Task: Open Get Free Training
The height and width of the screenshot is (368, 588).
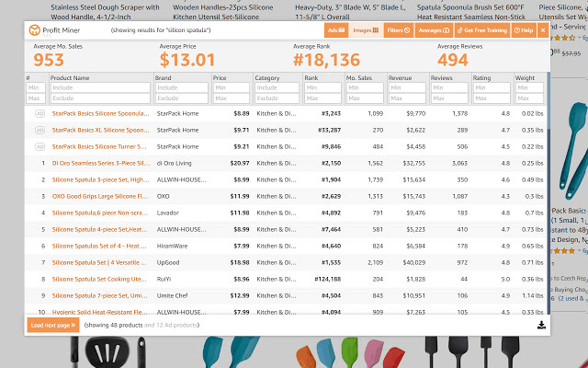Action: [x=482, y=30]
